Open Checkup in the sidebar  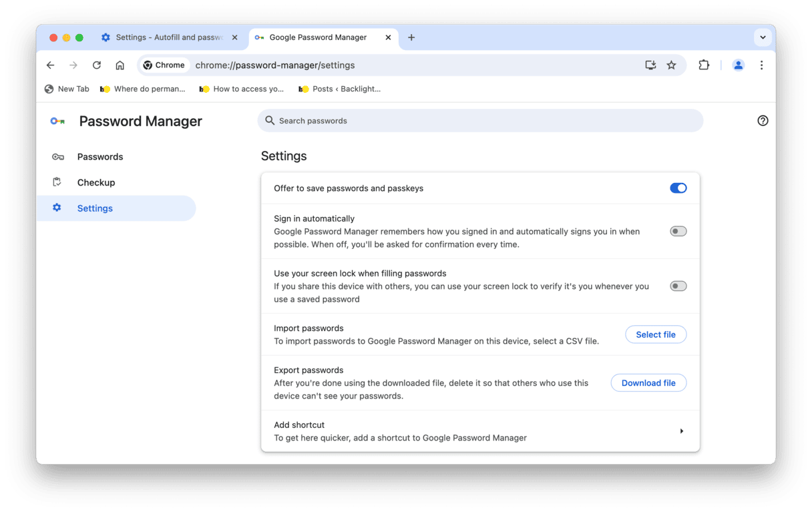[96, 182]
